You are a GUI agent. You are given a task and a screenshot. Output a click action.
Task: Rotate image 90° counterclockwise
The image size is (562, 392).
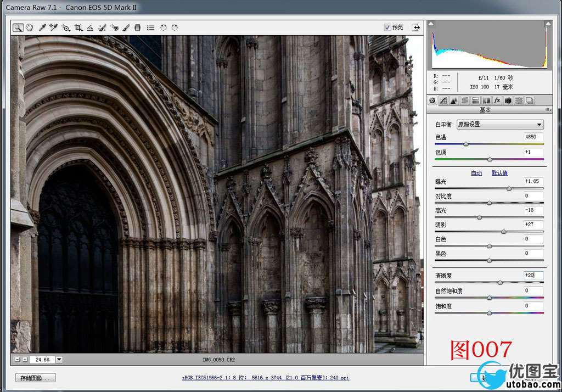tap(164, 27)
